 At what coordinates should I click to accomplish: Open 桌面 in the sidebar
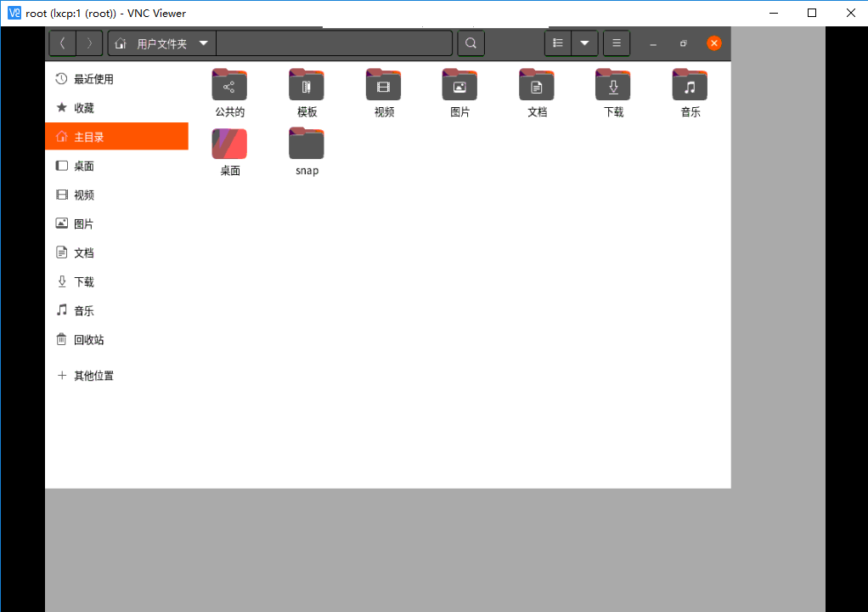click(117, 166)
